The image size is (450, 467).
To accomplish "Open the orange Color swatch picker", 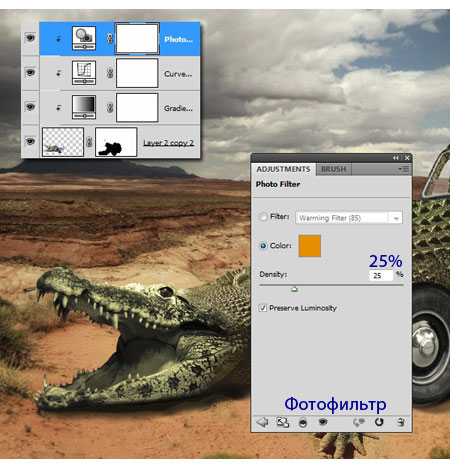I will coord(310,246).
